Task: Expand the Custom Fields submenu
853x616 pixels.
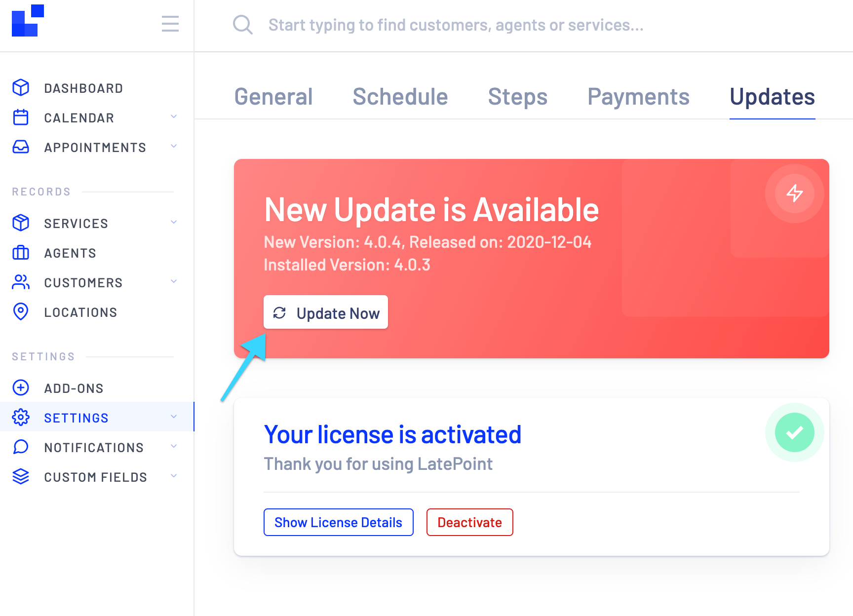Action: (x=173, y=476)
